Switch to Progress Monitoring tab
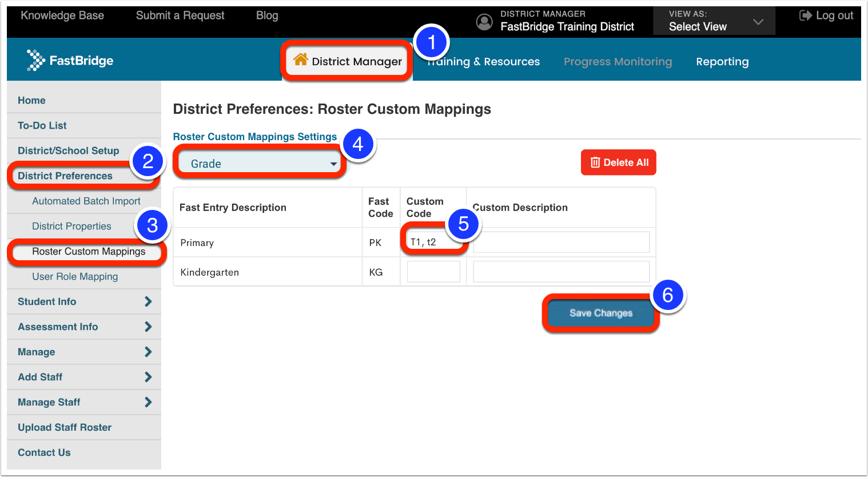The width and height of the screenshot is (868, 477). 618,61
